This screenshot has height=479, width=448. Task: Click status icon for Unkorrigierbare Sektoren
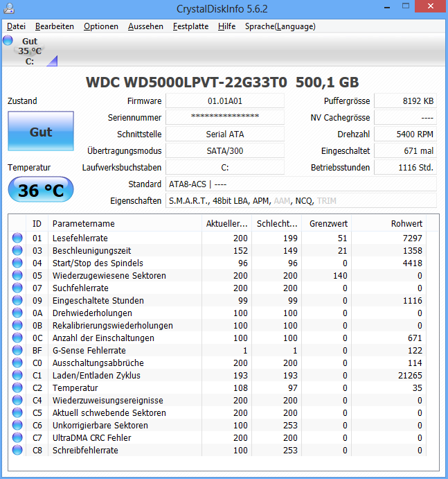[x=17, y=425]
